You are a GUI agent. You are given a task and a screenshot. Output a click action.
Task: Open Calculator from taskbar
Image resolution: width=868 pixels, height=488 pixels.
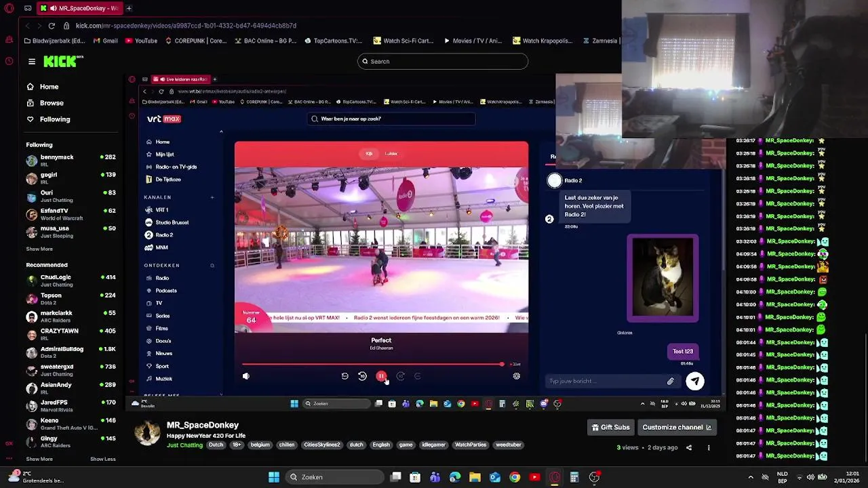(x=574, y=477)
